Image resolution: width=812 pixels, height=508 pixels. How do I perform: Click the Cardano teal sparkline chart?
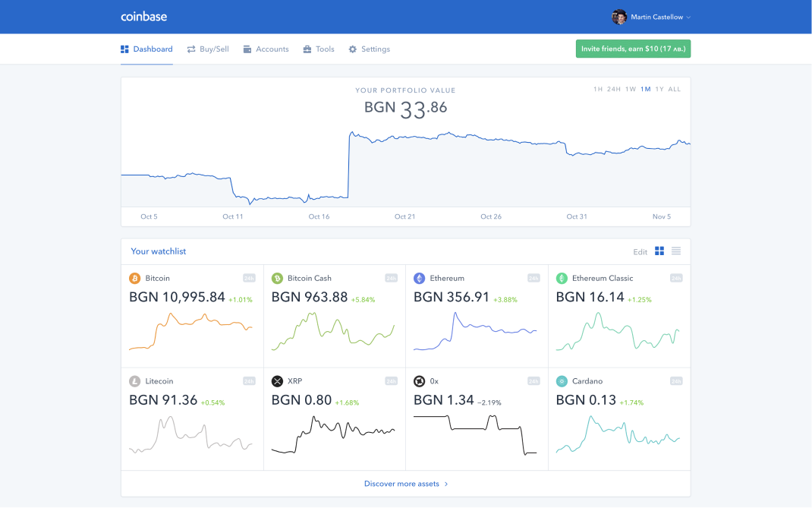click(618, 434)
